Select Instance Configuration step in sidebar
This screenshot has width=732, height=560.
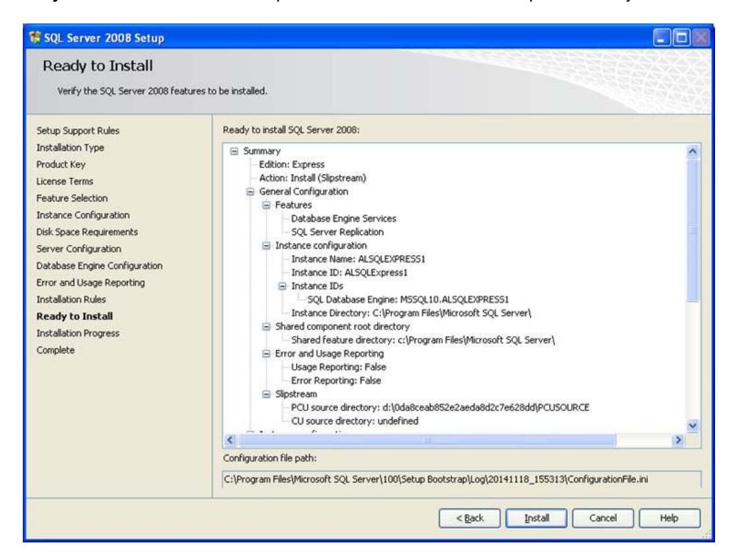pyautogui.click(x=83, y=215)
